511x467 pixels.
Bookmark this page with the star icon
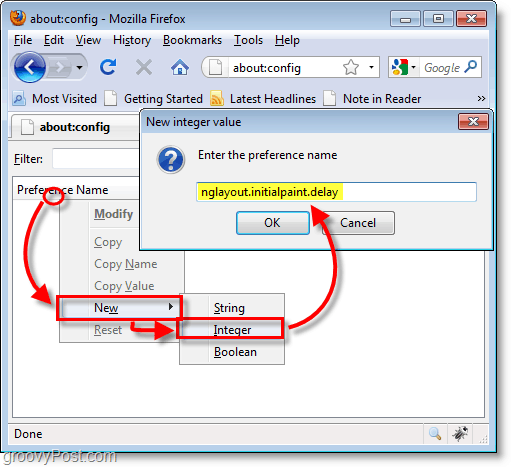351,68
